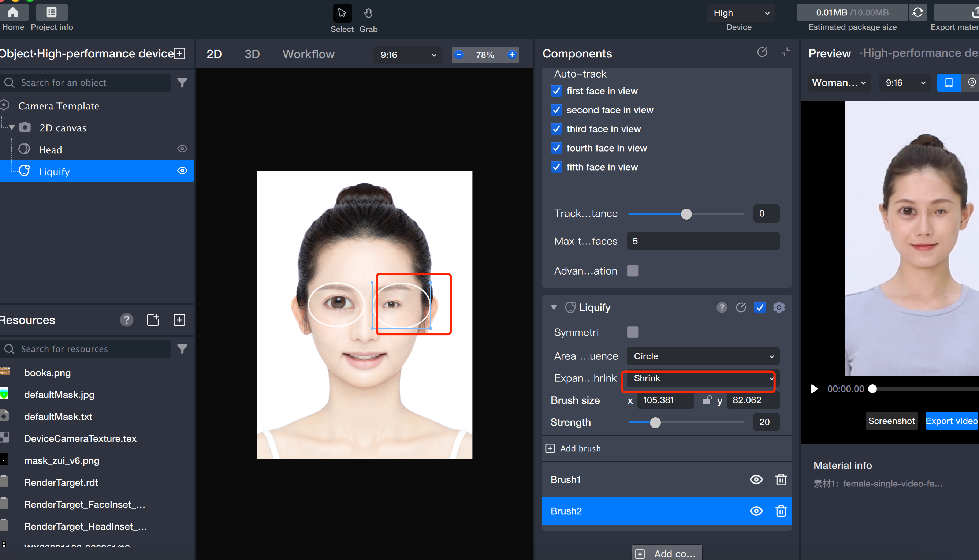This screenshot has height=560, width=979.
Task: Enable the Symmetri checkbox
Action: [x=632, y=332]
